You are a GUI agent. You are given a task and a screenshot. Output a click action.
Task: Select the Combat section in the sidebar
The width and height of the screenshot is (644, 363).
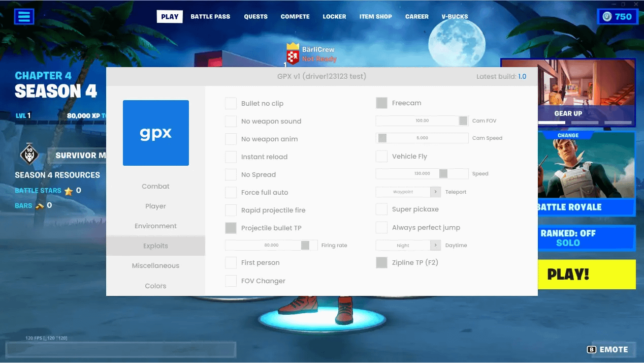coord(155,186)
